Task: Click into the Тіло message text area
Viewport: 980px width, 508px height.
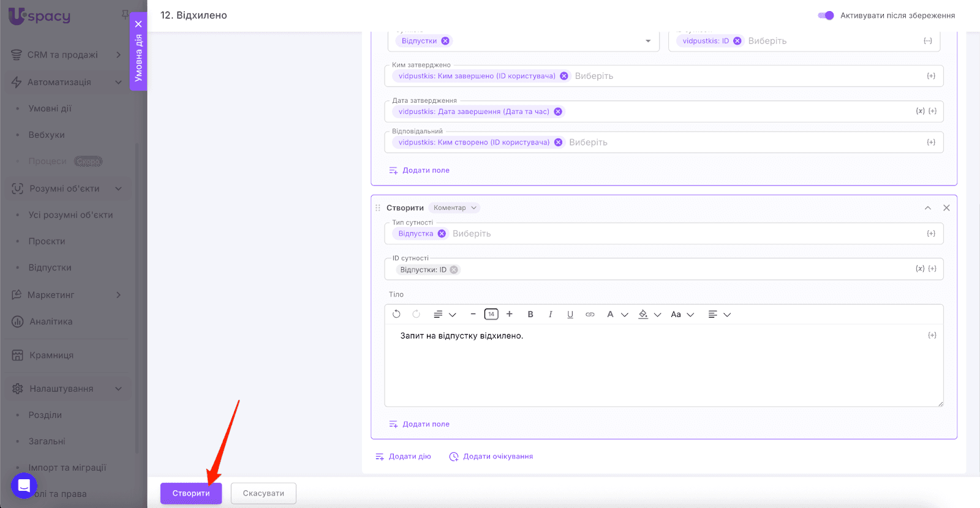Action: point(664,365)
